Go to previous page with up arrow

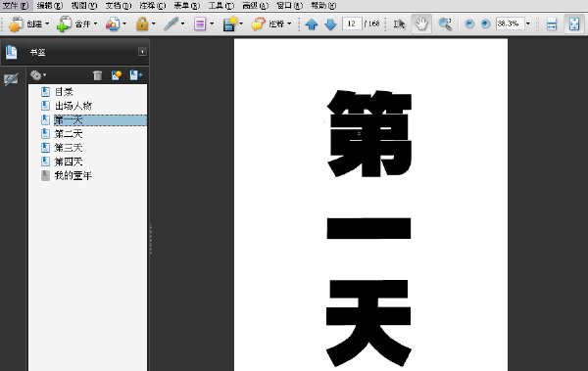coord(312,24)
